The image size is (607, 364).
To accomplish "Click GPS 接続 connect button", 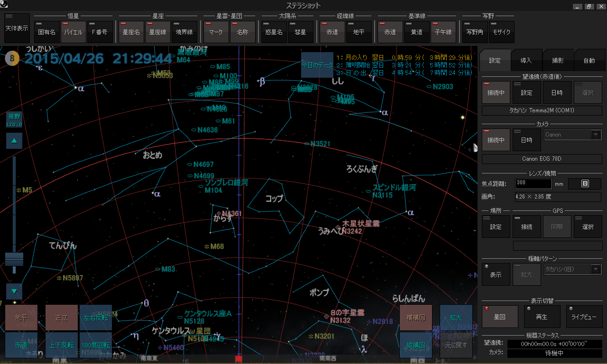I will point(527,227).
